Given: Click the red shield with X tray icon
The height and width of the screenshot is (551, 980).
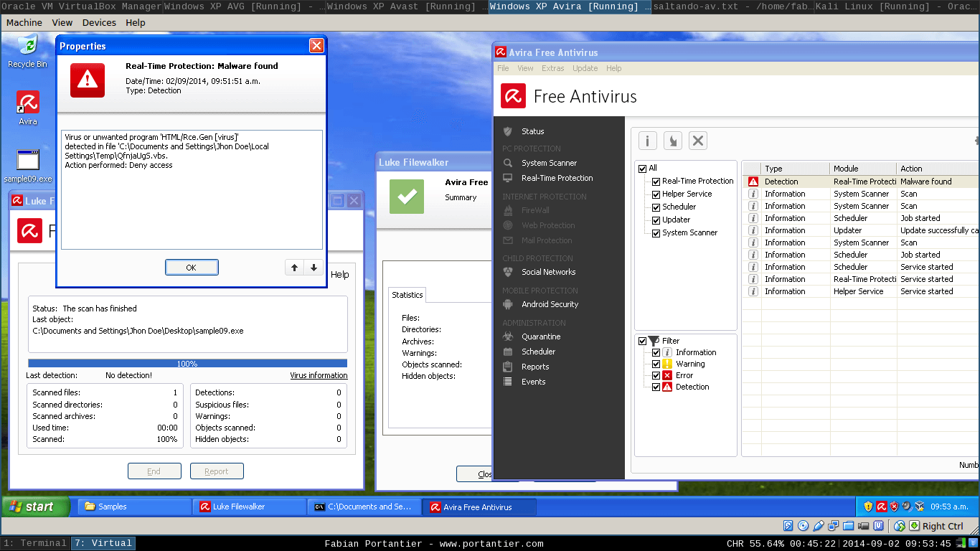Looking at the screenshot, I should (894, 507).
